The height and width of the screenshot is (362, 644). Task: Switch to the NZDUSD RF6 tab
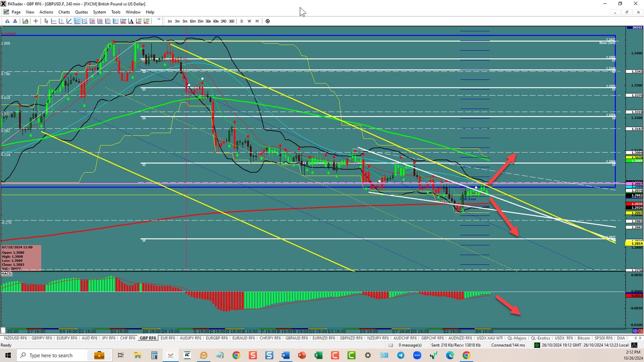[x=15, y=338]
